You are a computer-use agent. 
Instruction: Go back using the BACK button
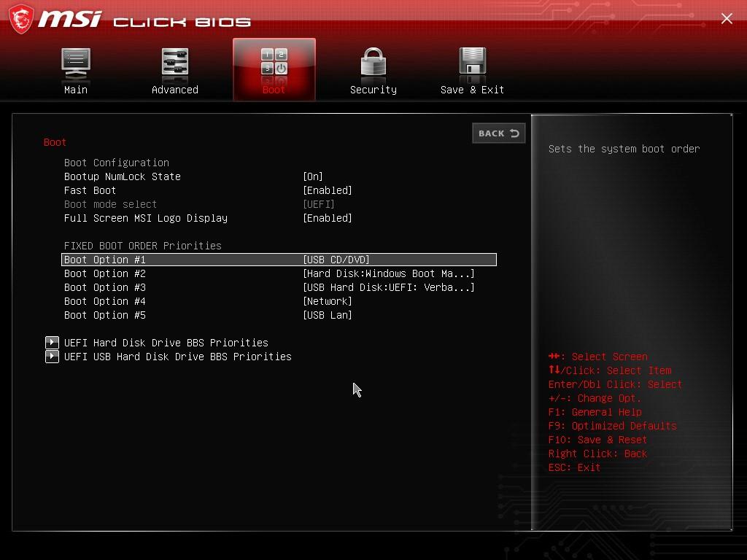point(499,133)
